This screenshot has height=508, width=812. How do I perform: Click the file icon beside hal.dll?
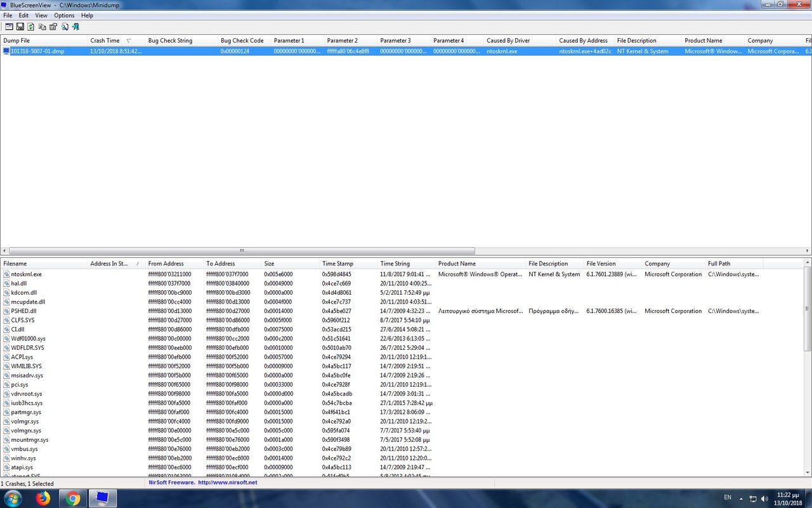6,283
